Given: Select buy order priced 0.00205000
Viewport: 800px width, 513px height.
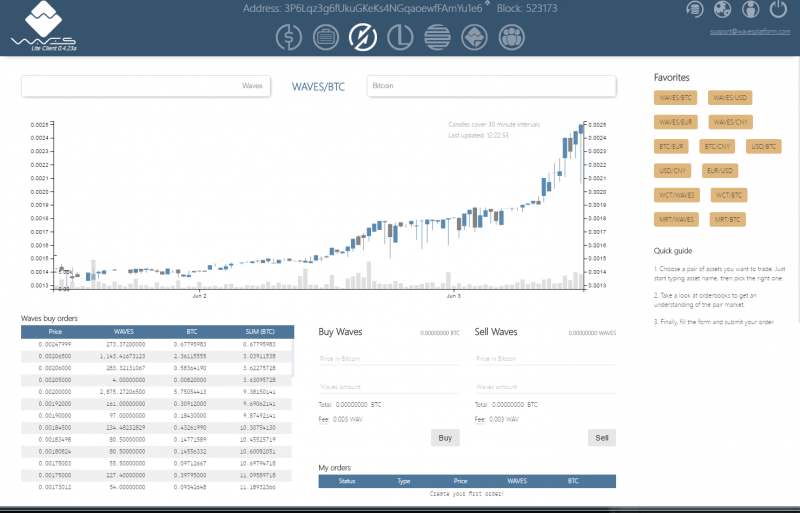Looking at the screenshot, I should (x=157, y=380).
